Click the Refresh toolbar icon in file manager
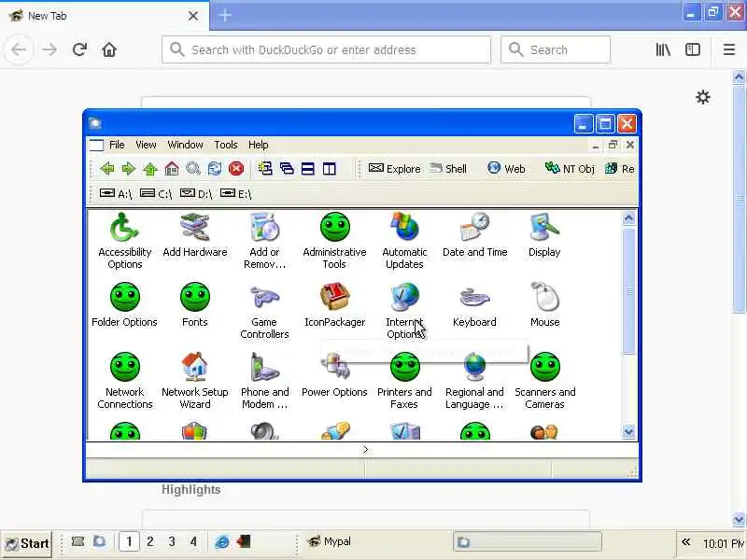 tap(215, 169)
